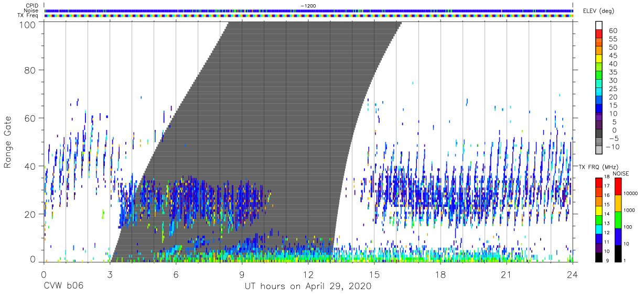Click the CPID label at top left

tap(31, 6)
